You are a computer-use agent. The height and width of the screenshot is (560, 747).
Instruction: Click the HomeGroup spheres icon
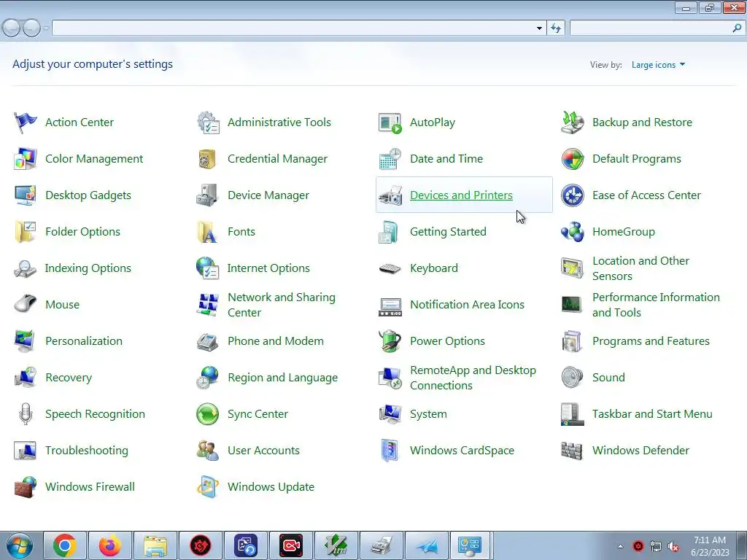coord(572,232)
